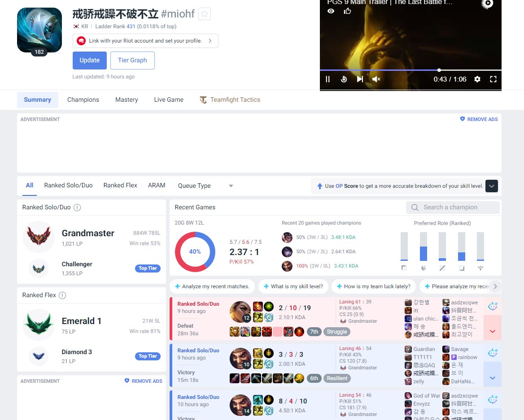This screenshot has width=524, height=420.
Task: Click the Top role bar
Action: click(x=404, y=247)
